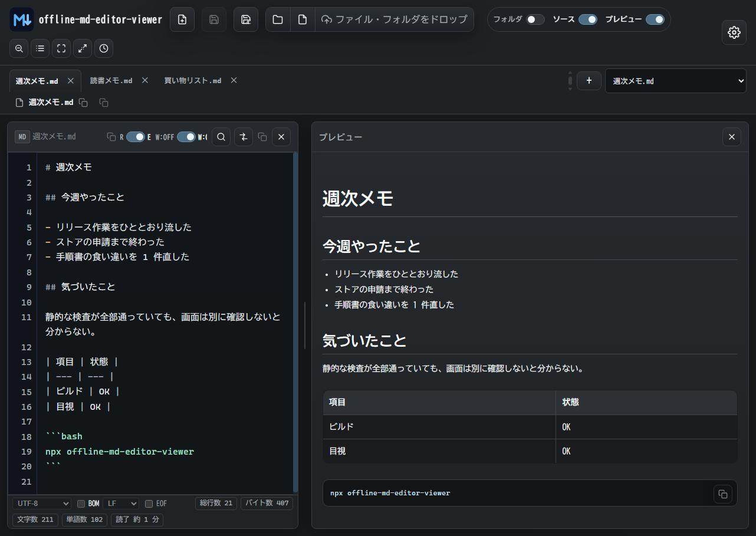The width and height of the screenshot is (756, 536).
Task: Open history via the clock icon
Action: tap(104, 48)
